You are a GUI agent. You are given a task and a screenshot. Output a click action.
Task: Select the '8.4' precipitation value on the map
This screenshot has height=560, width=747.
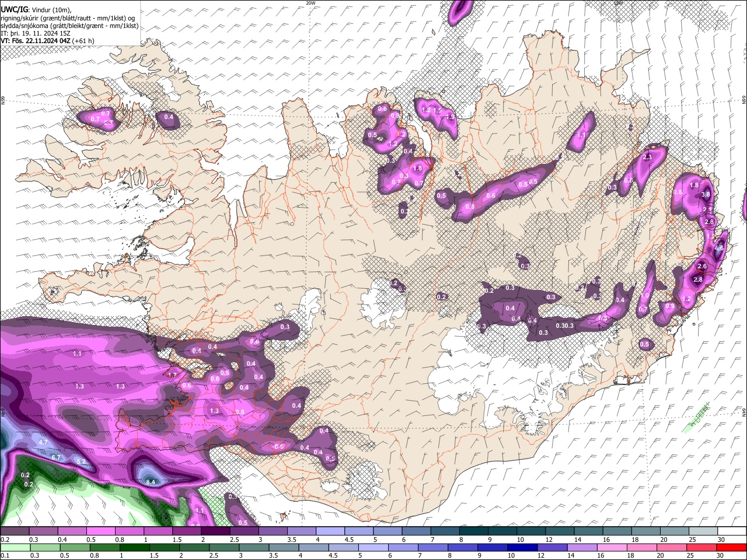point(151,482)
